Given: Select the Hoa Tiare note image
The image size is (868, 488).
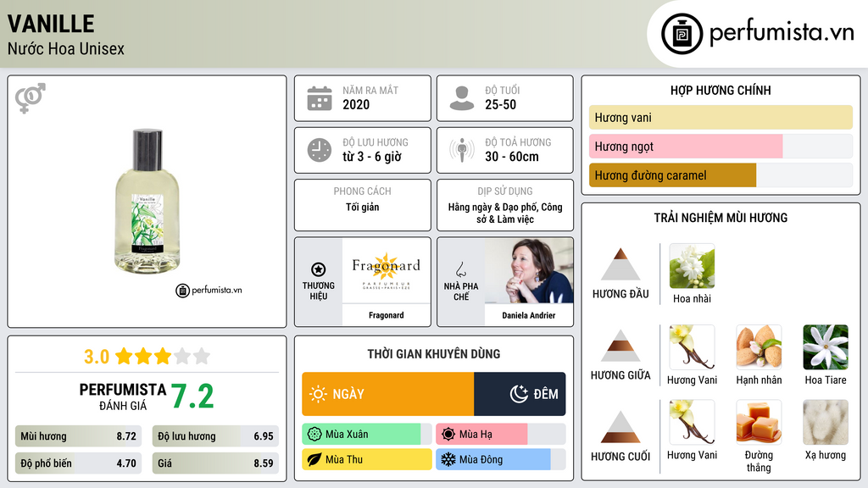Looking at the screenshot, I should point(826,347).
